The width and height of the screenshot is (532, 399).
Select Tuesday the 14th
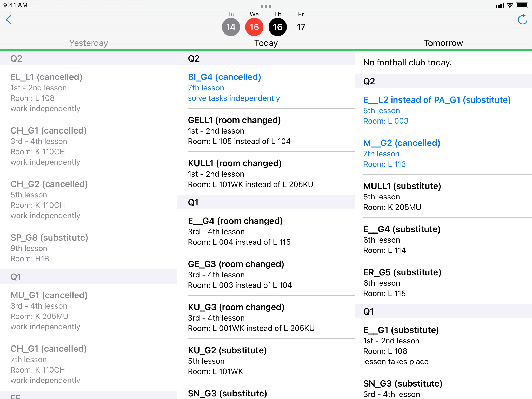231,23
